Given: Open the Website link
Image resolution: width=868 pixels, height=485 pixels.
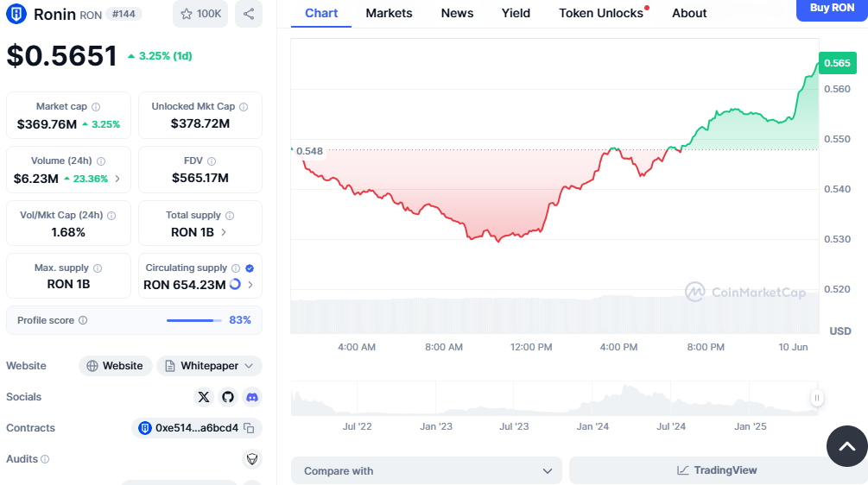Looking at the screenshot, I should [x=116, y=366].
